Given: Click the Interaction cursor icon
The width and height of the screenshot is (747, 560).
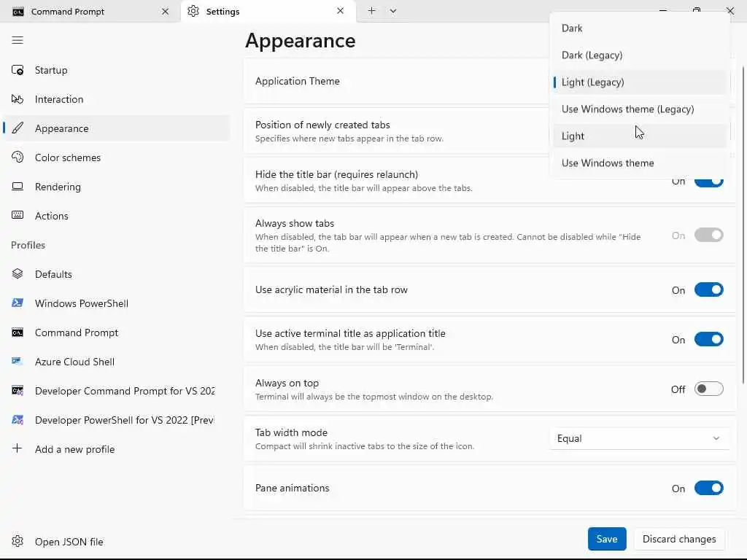Looking at the screenshot, I should [18, 99].
